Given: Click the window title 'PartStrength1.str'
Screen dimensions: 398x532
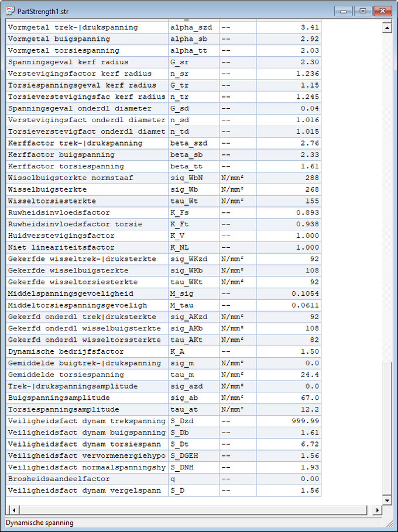Looking at the screenshot, I should (x=43, y=12).
